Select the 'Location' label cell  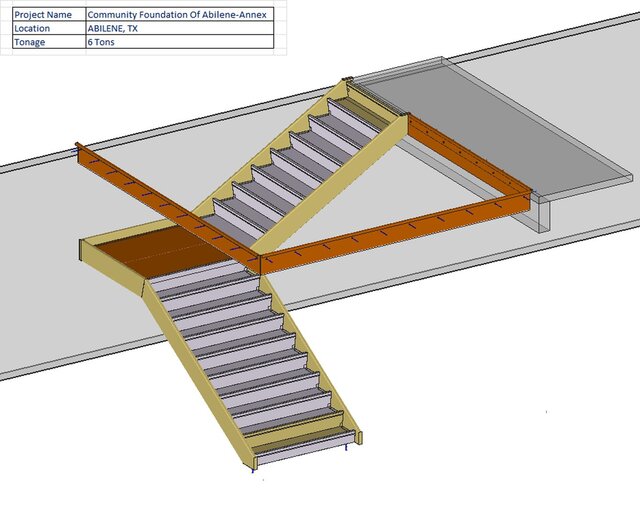[49, 28]
